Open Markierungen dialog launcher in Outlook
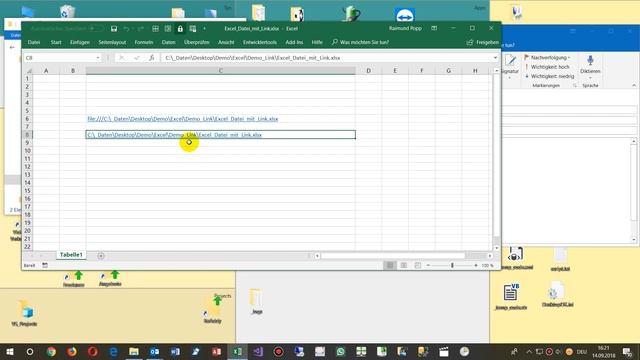Image resolution: width=640 pixels, height=360 pixels. tap(575, 86)
